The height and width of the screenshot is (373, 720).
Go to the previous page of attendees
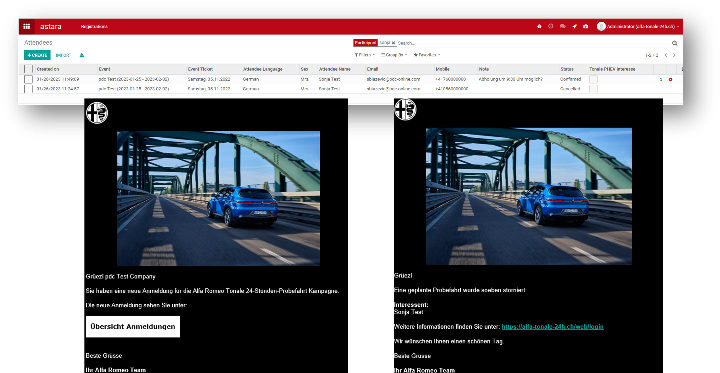click(666, 55)
